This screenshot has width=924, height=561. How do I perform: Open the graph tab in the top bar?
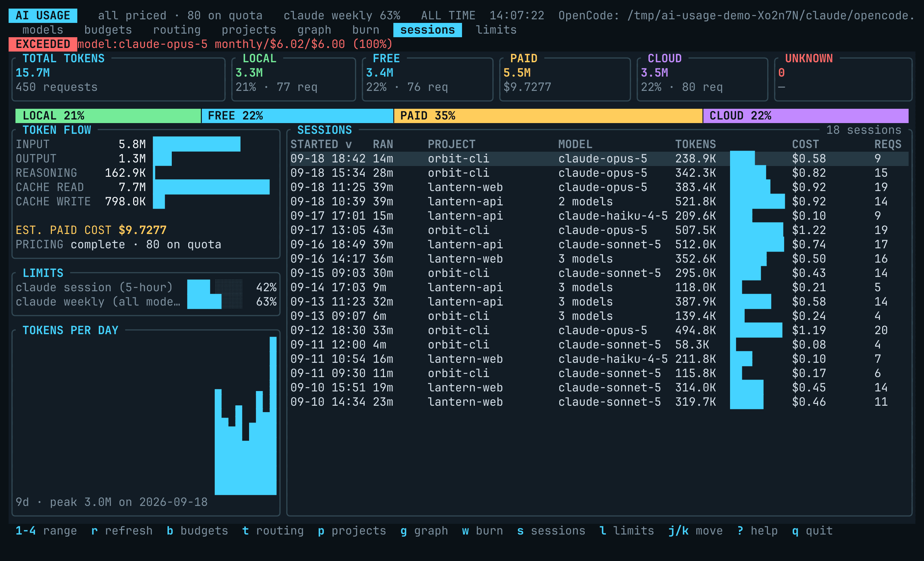314,30
